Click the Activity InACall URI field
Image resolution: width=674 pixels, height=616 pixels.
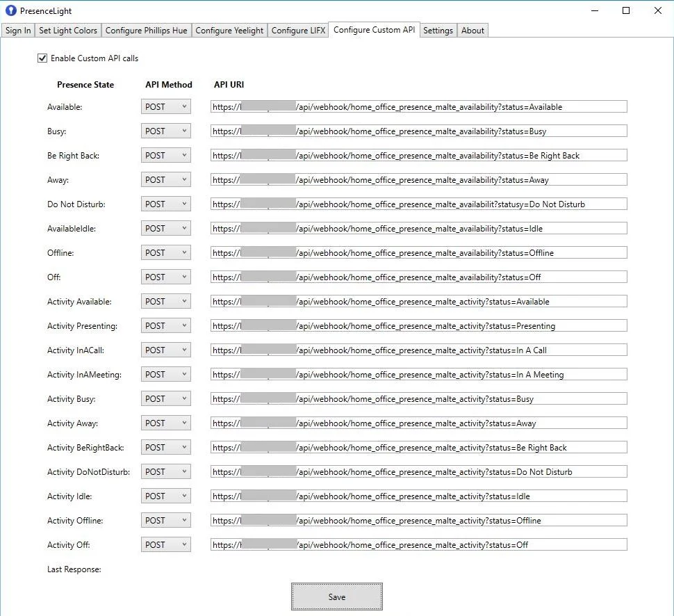419,350
